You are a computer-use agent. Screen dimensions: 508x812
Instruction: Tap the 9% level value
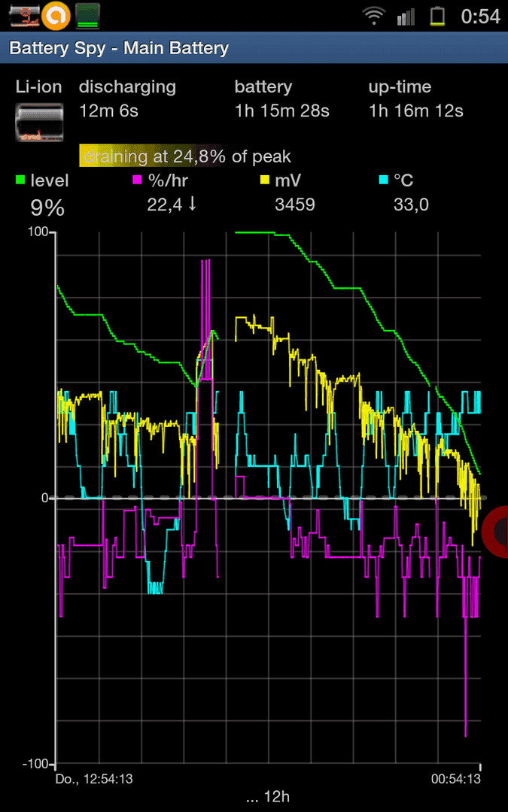click(x=47, y=208)
